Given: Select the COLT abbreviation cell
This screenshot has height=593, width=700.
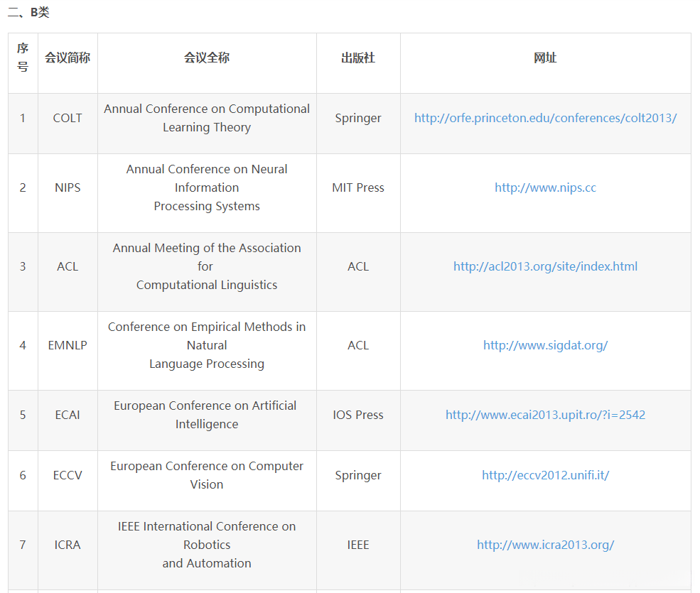Looking at the screenshot, I should pos(68,118).
